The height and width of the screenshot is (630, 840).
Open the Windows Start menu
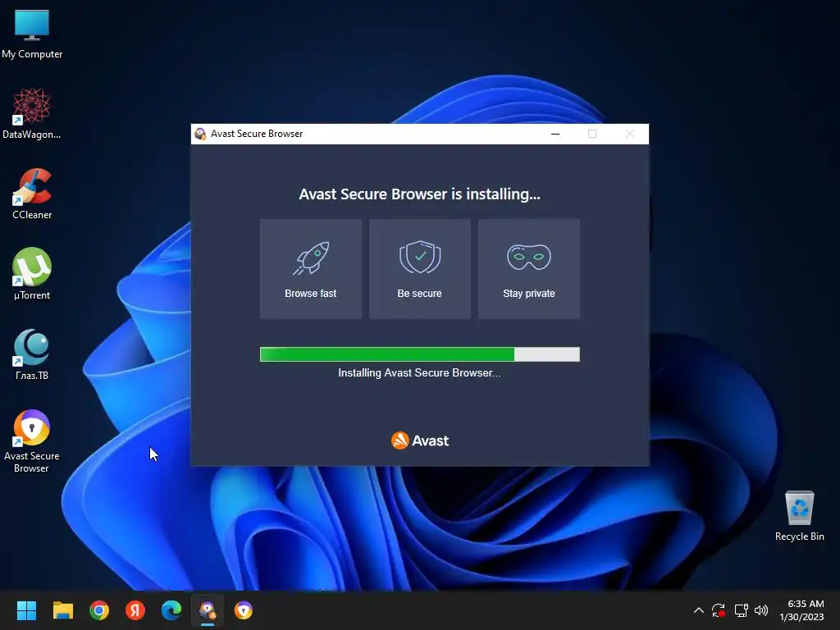pos(26,610)
